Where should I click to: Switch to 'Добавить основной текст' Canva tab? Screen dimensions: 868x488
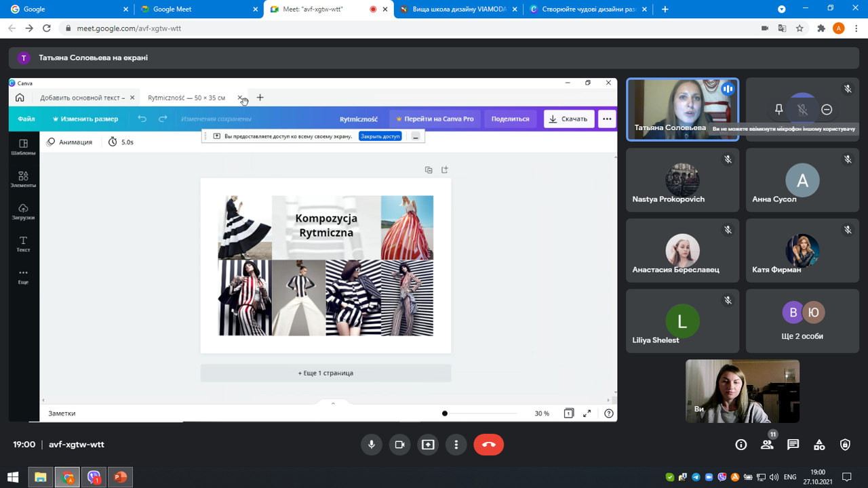coord(82,98)
